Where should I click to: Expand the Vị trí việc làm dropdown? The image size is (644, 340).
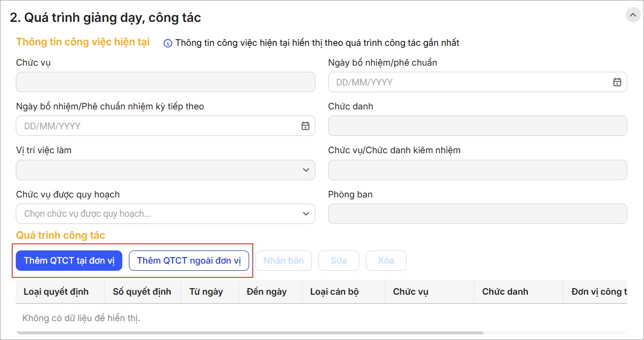point(306,170)
